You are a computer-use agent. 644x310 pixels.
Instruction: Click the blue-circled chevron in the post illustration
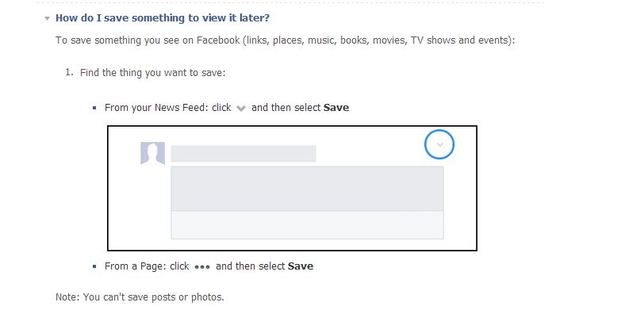point(439,144)
